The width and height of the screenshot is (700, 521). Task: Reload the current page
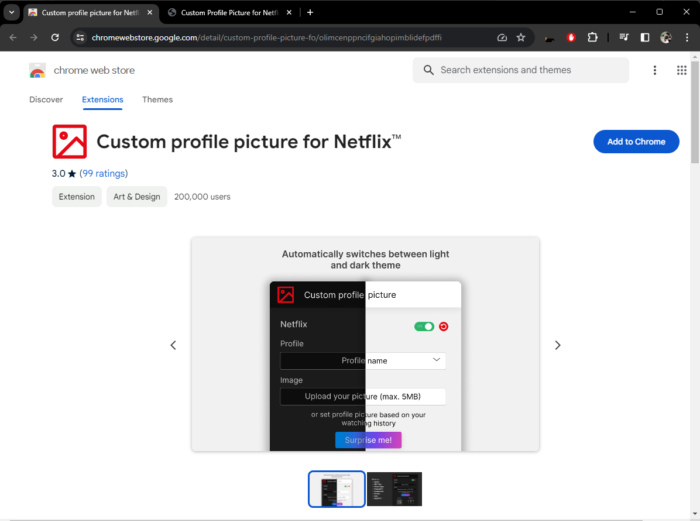tap(55, 38)
